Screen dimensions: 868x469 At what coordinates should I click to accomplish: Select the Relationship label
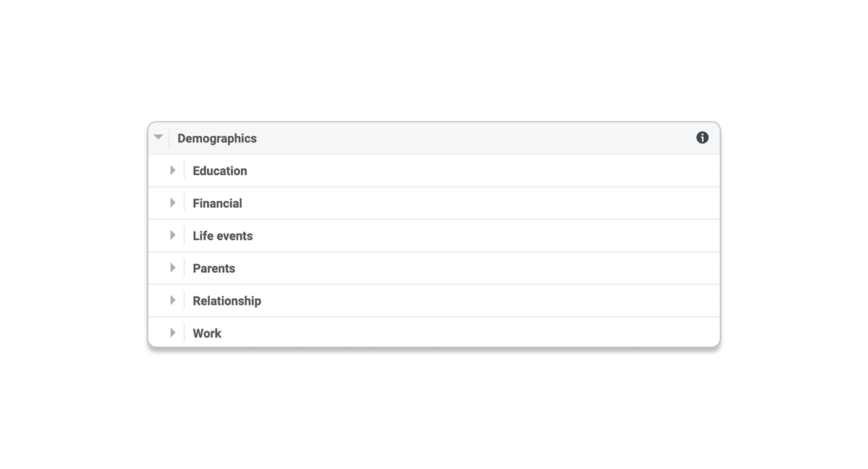[226, 301]
